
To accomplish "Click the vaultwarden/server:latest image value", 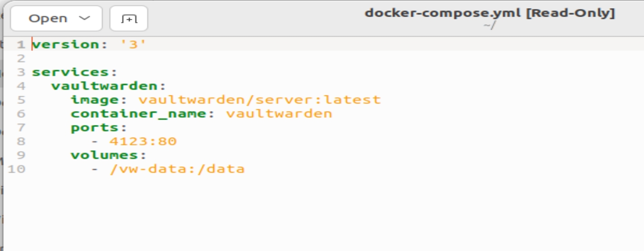I will pyautogui.click(x=259, y=99).
